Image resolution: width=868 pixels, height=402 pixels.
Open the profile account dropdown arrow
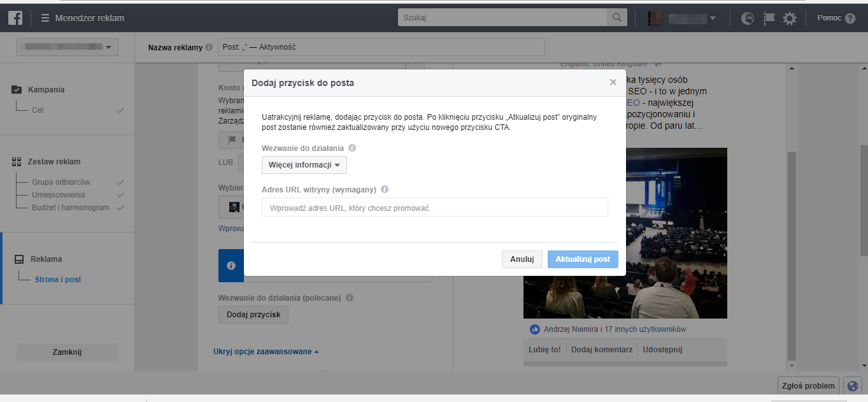coord(713,18)
